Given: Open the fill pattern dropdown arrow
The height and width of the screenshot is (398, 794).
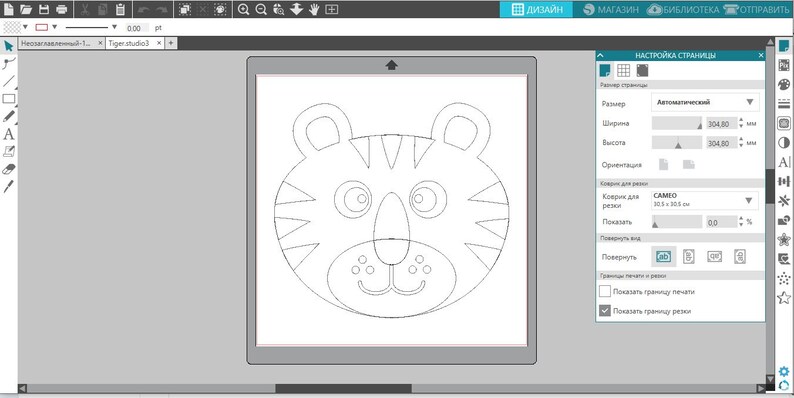Looking at the screenshot, I should 25,27.
